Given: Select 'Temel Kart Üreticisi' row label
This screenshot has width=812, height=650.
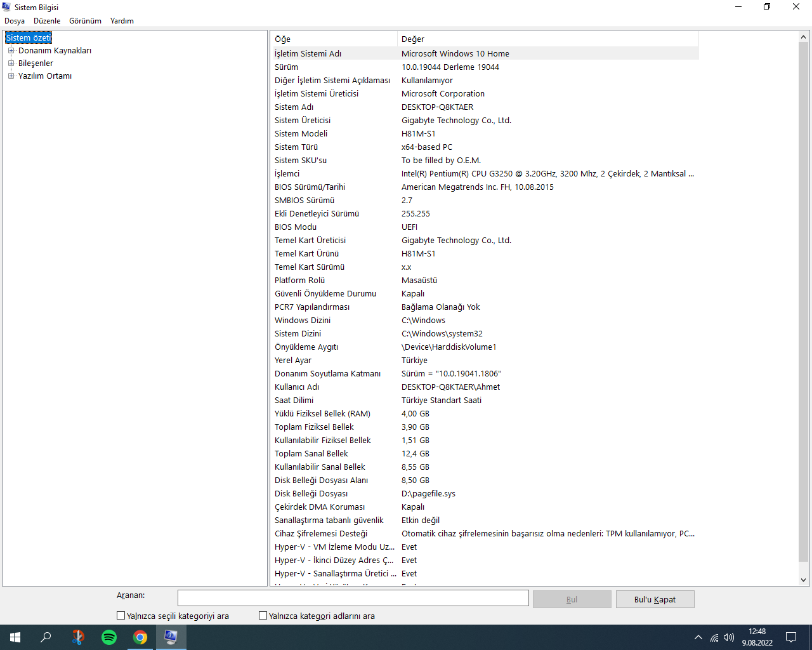Looking at the screenshot, I should click(x=310, y=241).
